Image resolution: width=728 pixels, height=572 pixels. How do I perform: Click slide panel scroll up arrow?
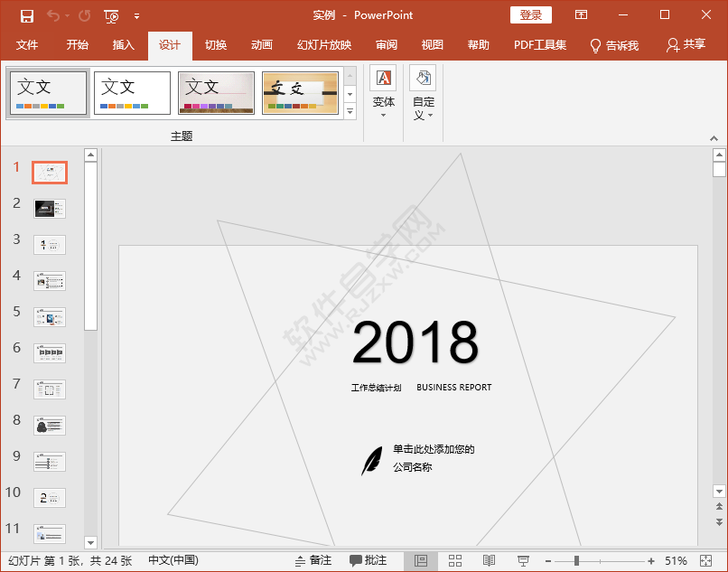[90, 155]
